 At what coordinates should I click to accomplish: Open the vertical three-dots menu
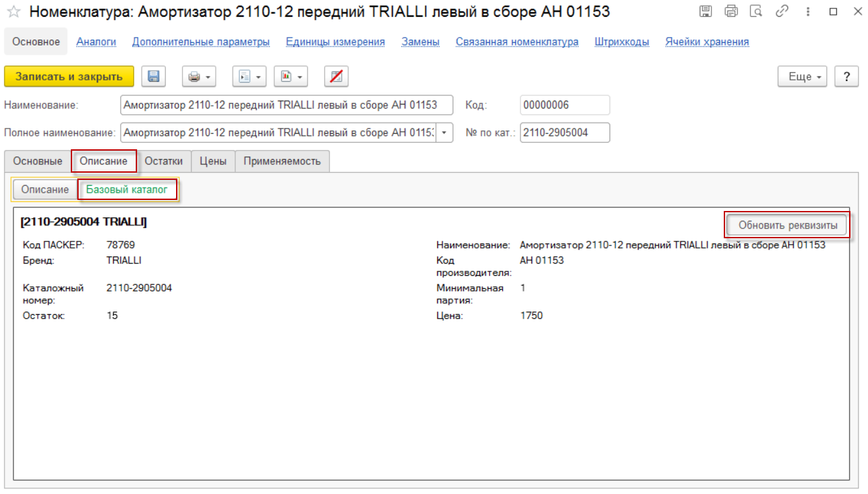(807, 11)
